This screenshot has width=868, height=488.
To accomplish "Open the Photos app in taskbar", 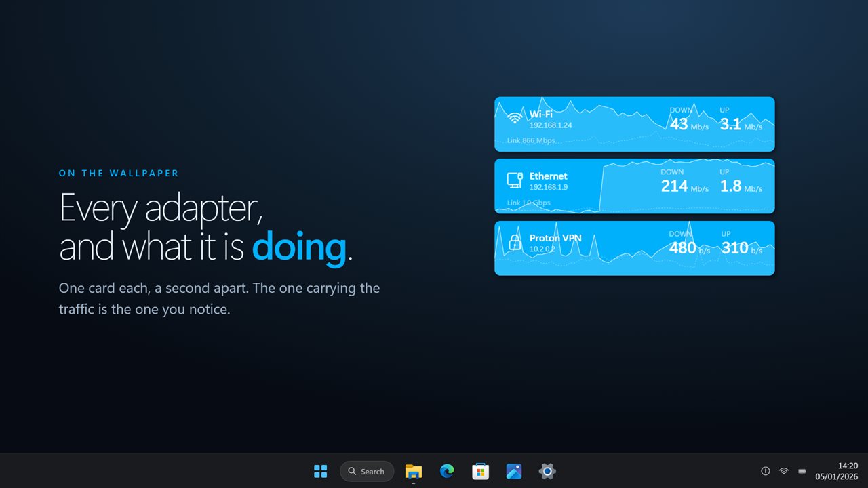I will point(514,471).
